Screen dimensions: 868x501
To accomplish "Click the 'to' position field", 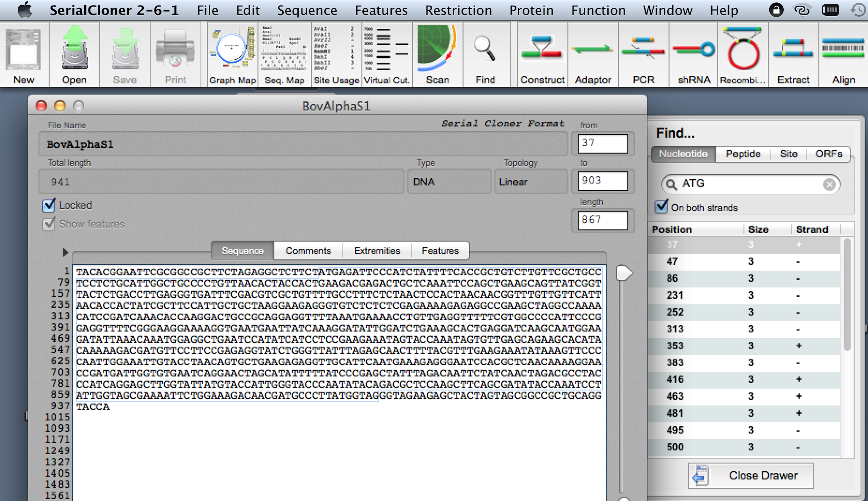I will tap(603, 181).
